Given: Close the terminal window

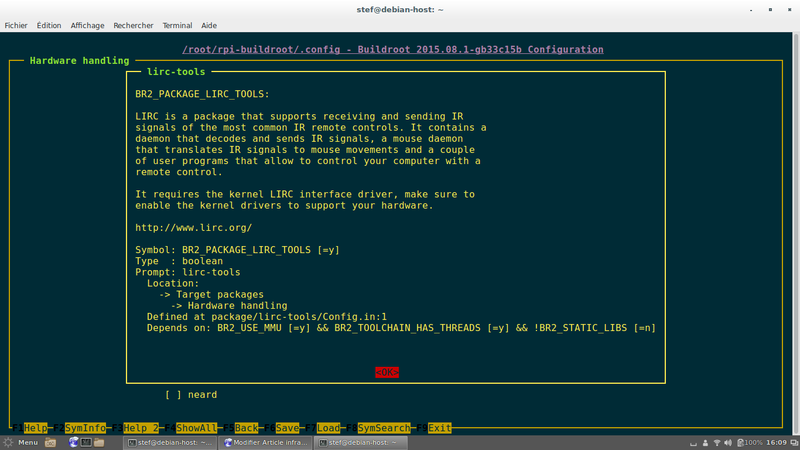Looking at the screenshot, I should tap(789, 10).
